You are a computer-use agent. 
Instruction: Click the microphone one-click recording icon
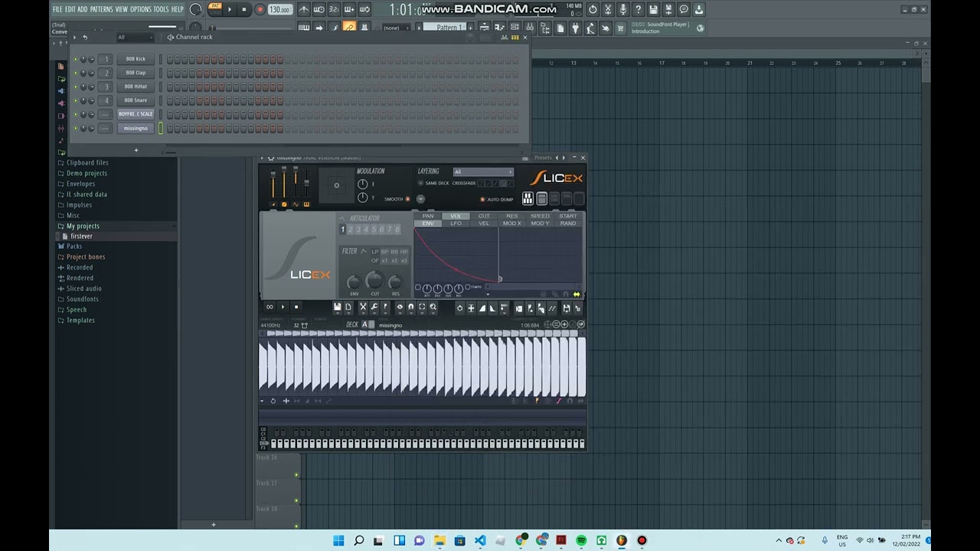(x=622, y=9)
